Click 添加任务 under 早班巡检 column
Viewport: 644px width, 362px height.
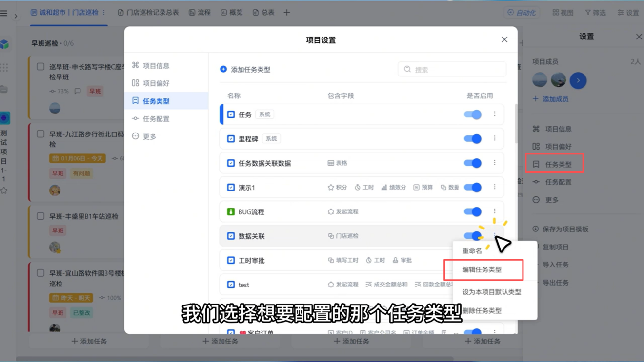(x=89, y=341)
